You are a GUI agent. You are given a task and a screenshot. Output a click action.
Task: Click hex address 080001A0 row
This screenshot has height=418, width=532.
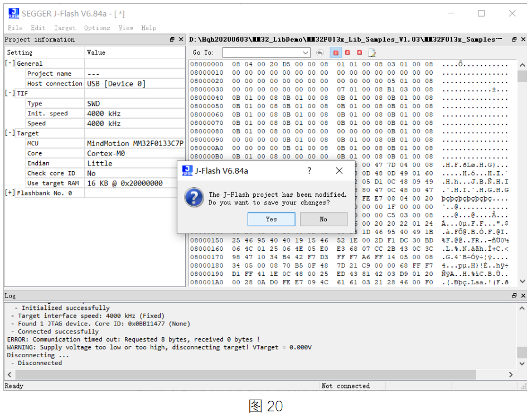pos(349,282)
